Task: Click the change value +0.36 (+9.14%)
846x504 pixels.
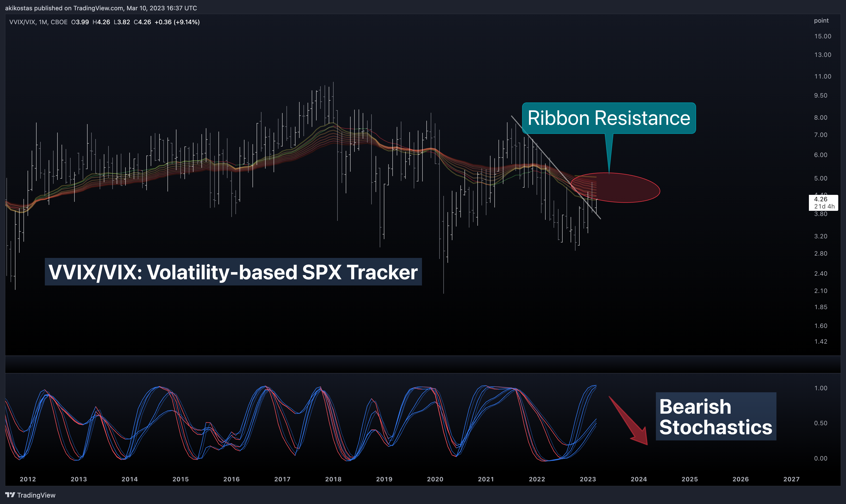Action: [x=177, y=22]
